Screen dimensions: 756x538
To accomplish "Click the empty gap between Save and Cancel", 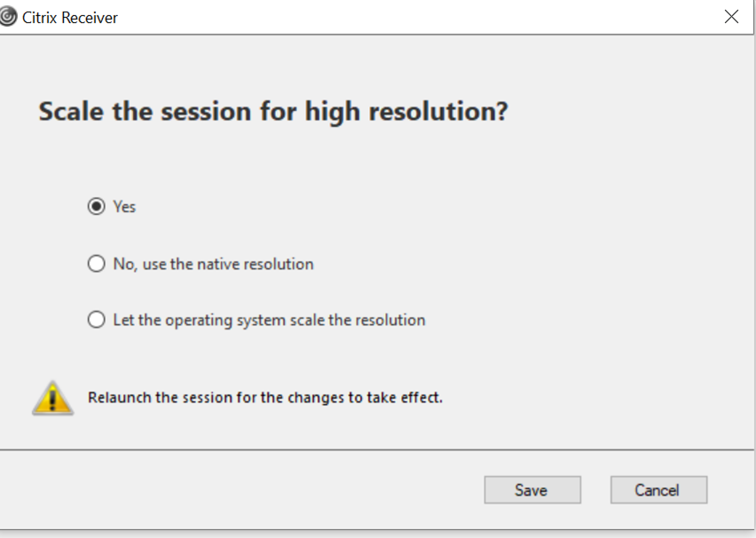I will (x=596, y=490).
